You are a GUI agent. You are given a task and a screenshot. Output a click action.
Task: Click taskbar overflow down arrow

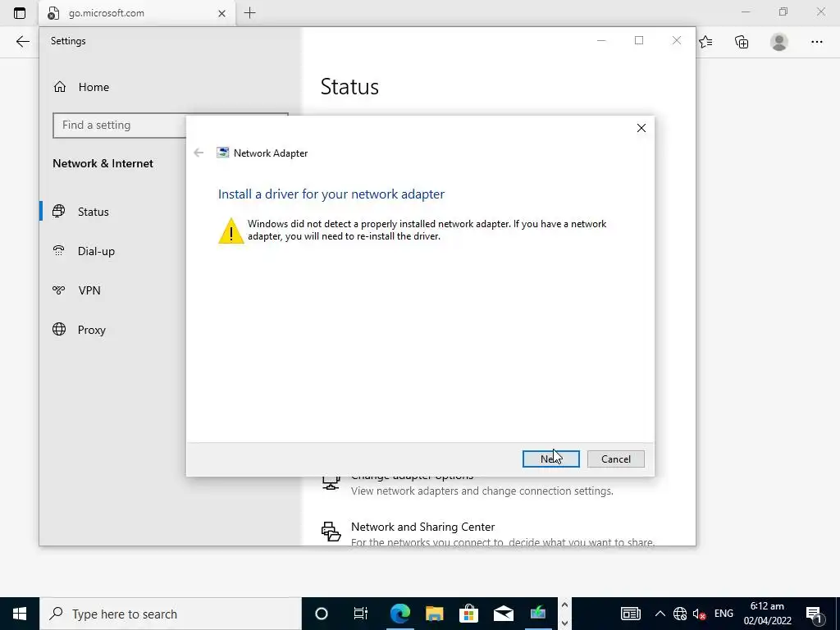point(564,623)
